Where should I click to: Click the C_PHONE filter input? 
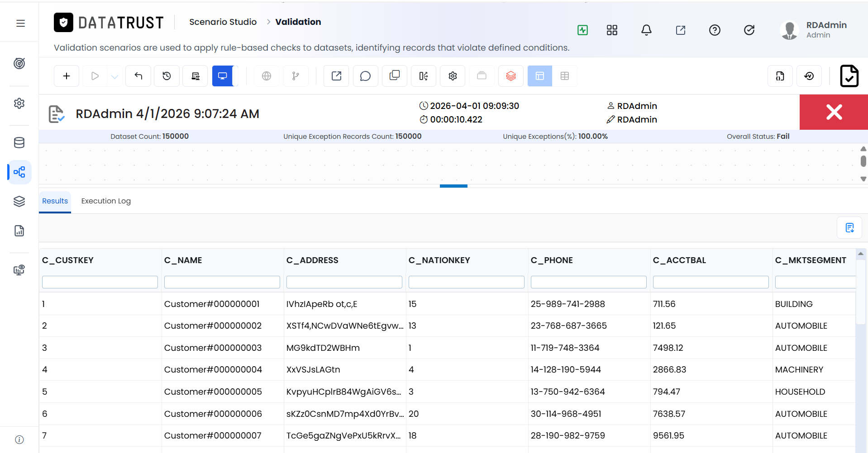(x=589, y=282)
